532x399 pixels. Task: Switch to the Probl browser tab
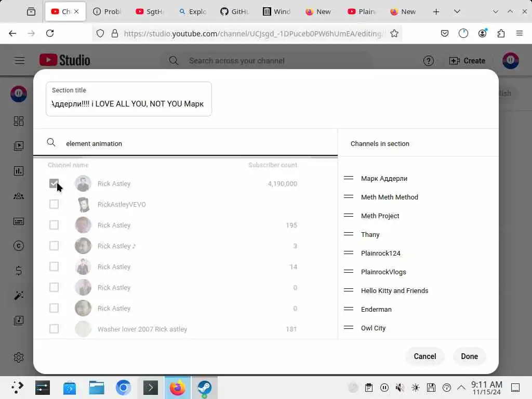tap(107, 11)
